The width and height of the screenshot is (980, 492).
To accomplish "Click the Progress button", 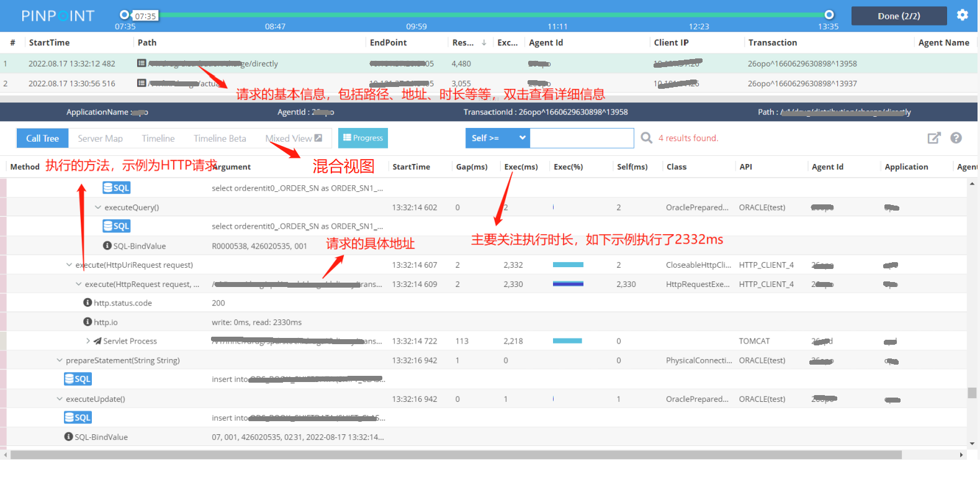I will [x=363, y=138].
